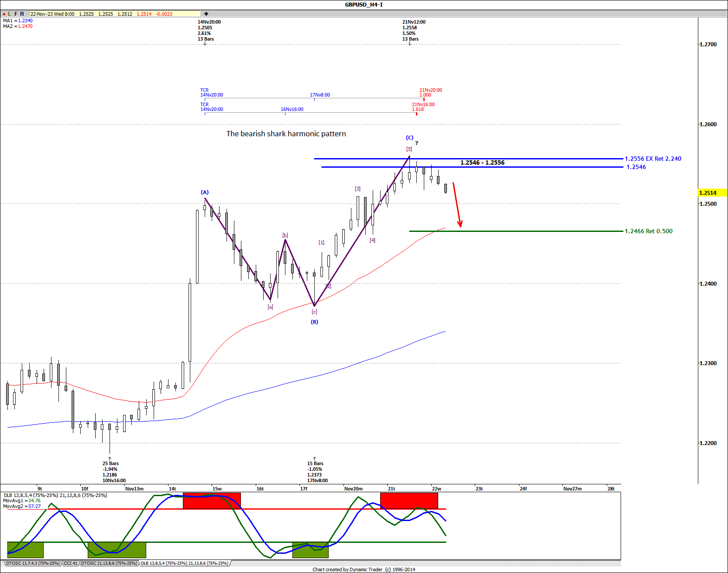
Task: Select the red sell arrow annotation
Action: tap(457, 203)
